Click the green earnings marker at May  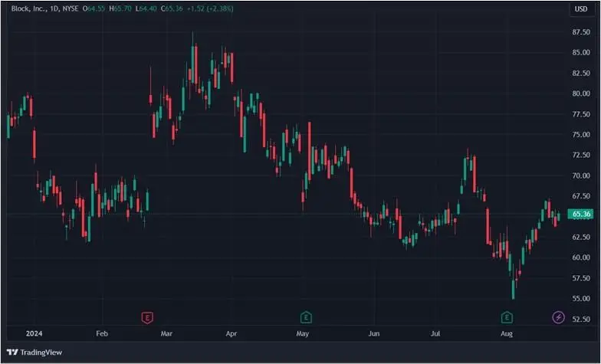pyautogui.click(x=306, y=317)
